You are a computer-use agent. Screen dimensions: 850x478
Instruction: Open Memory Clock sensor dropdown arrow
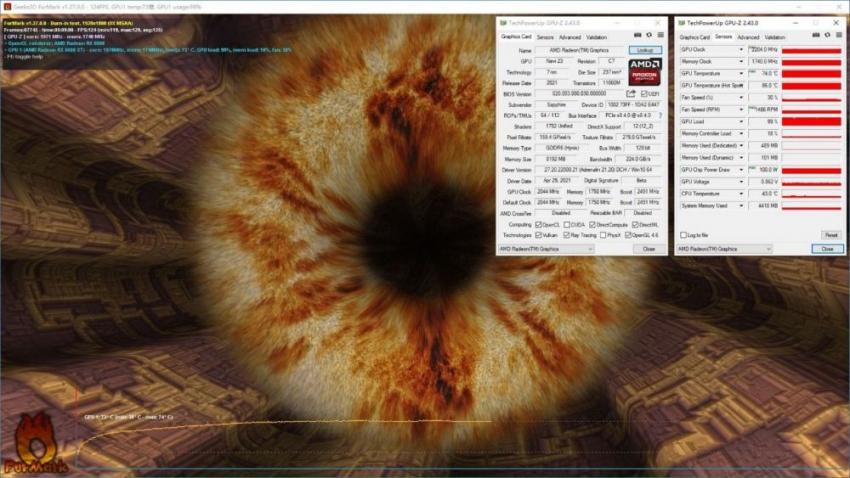tap(741, 62)
